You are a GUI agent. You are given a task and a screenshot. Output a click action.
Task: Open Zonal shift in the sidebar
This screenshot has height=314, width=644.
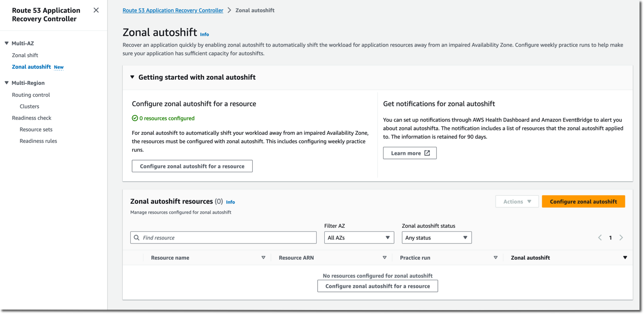point(25,55)
